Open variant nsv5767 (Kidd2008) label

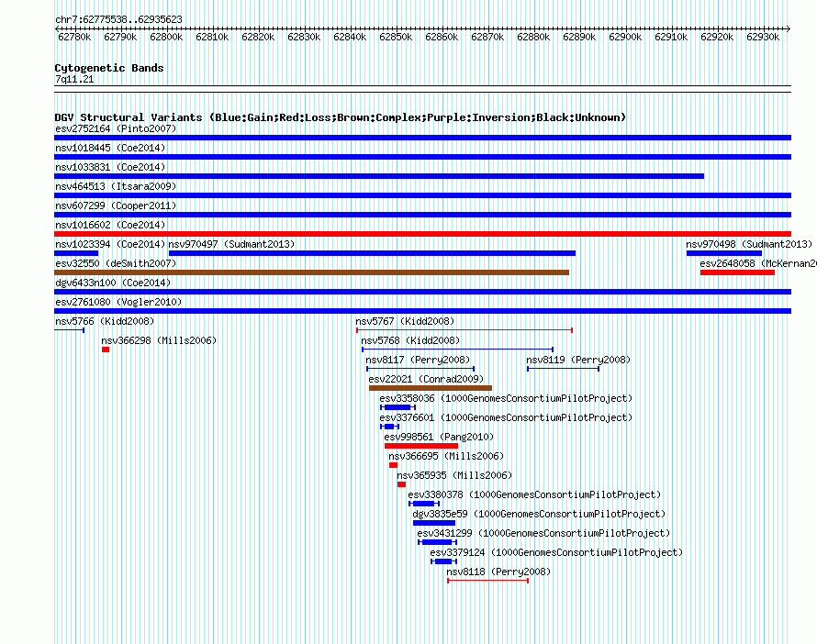pos(405,321)
